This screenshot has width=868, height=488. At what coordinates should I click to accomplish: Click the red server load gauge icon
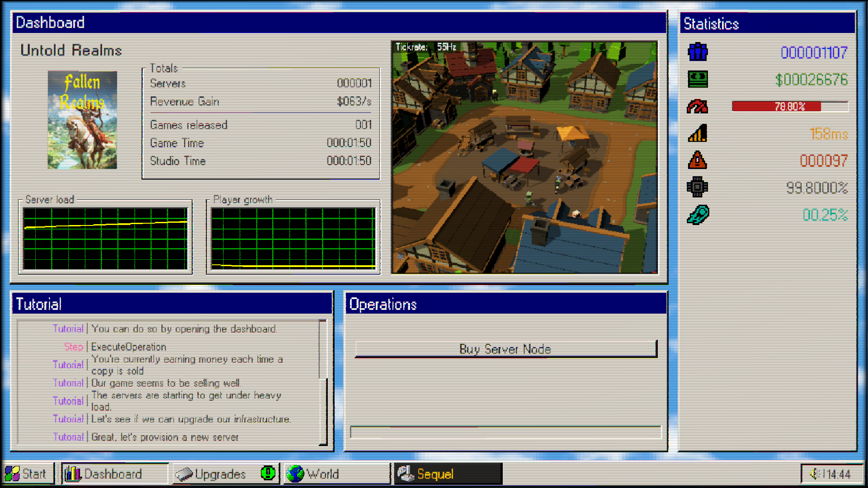tap(698, 107)
